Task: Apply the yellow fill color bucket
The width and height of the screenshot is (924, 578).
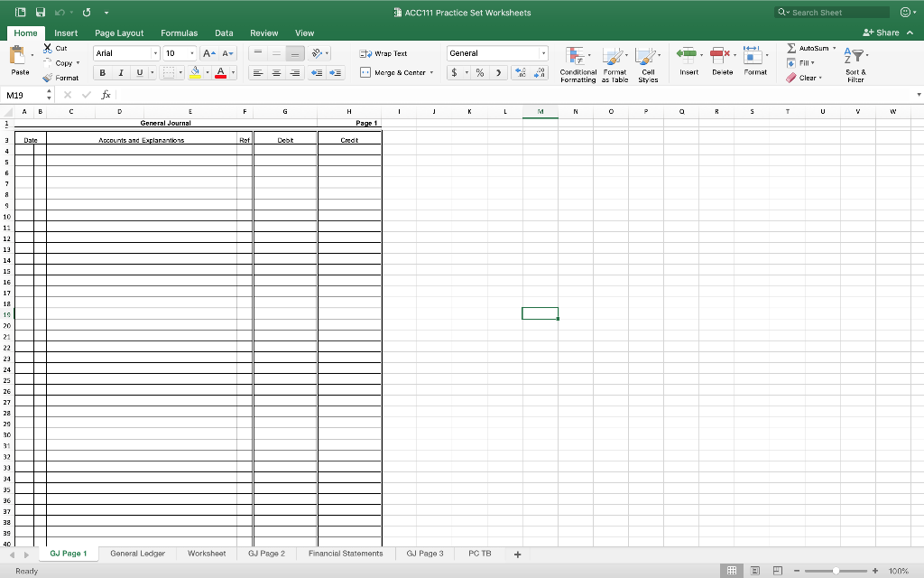Action: coord(195,72)
